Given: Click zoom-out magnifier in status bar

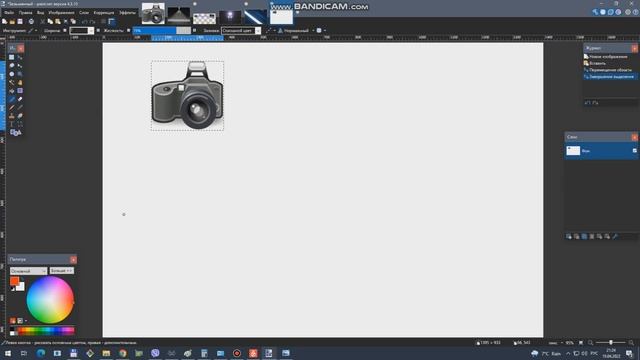Looking at the screenshot, I should click(x=591, y=343).
